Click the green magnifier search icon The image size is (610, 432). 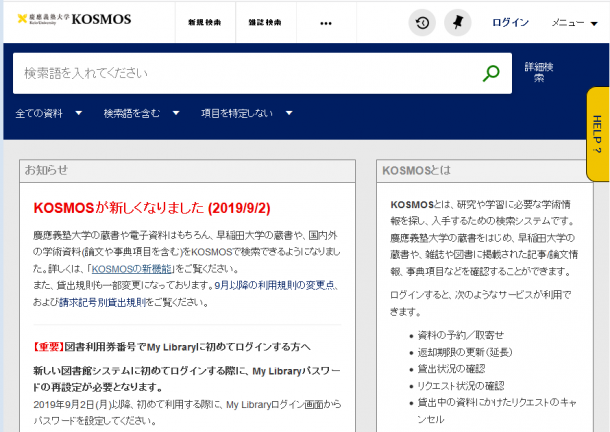[491, 73]
